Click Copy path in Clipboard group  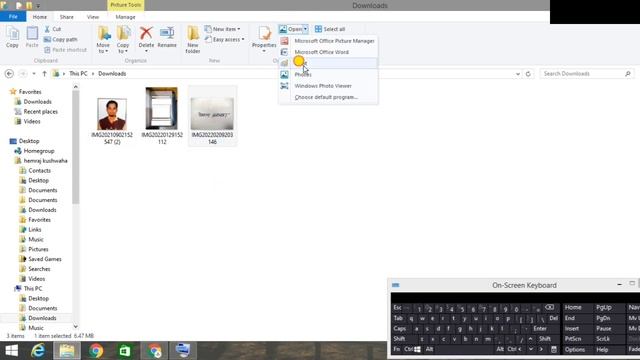[60, 40]
